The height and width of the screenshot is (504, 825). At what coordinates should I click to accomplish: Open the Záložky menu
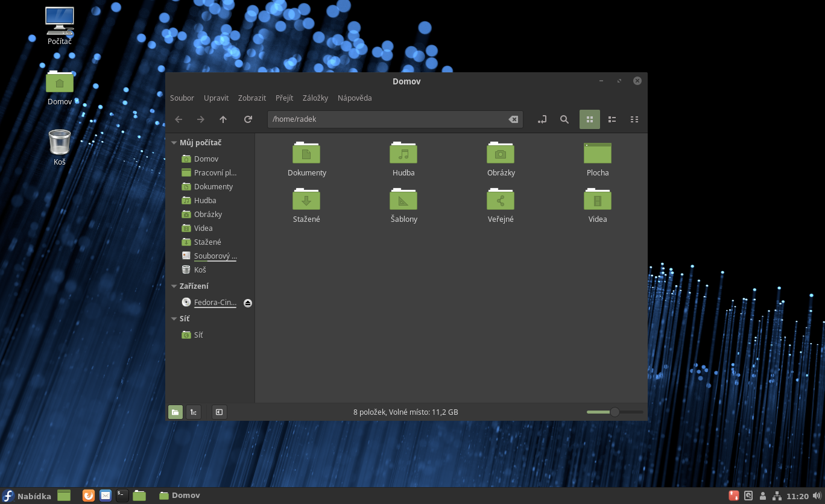pos(315,98)
